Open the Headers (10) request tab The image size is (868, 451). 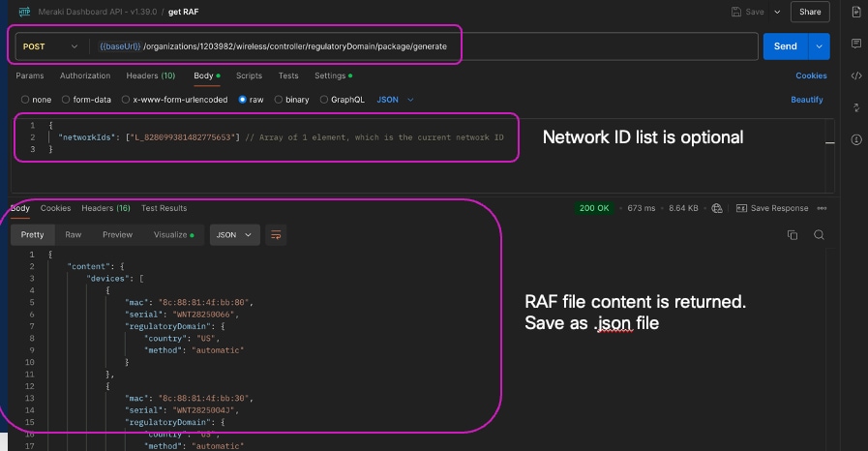pyautogui.click(x=151, y=75)
